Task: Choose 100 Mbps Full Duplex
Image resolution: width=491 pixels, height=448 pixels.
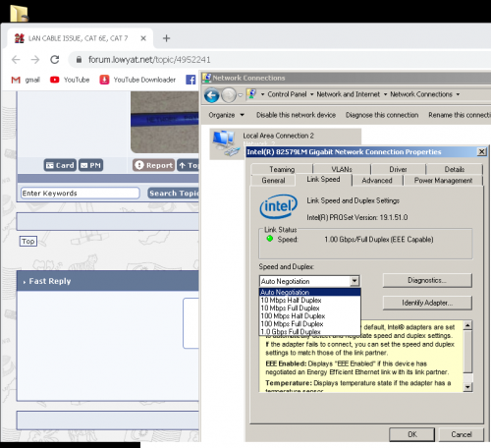Action: point(309,323)
